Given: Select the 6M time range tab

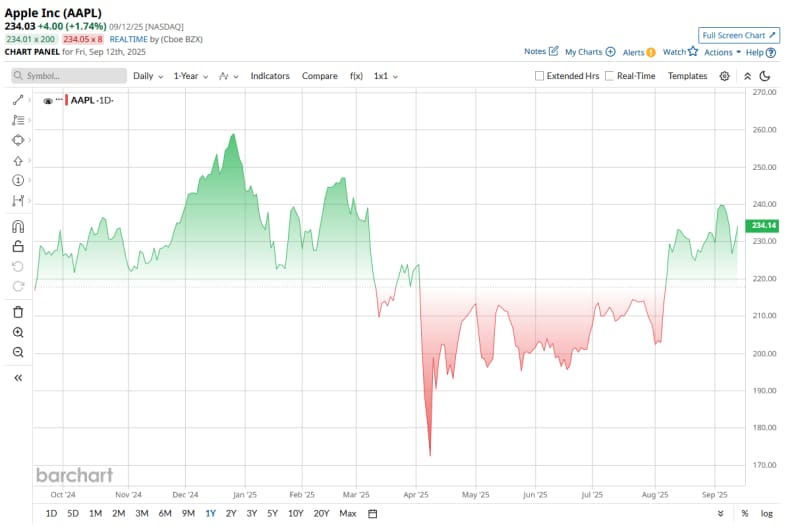Looking at the screenshot, I should [x=165, y=513].
